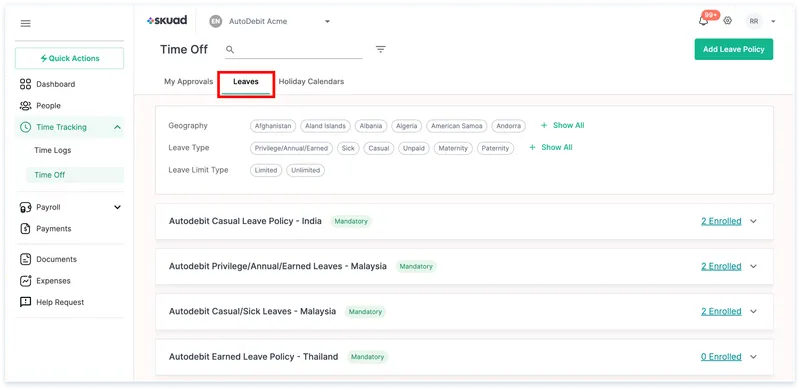This screenshot has width=800, height=390.
Task: Click the Mandatory badge on India policy
Action: click(x=351, y=222)
